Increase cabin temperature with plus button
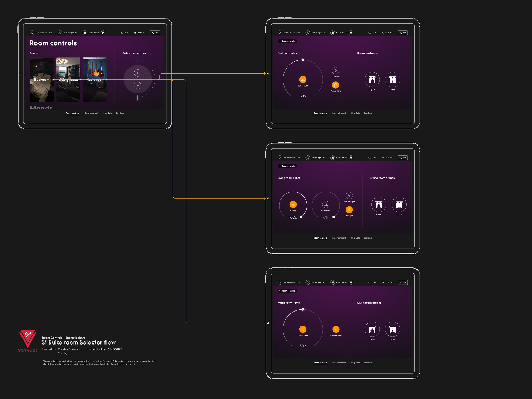 point(137,73)
